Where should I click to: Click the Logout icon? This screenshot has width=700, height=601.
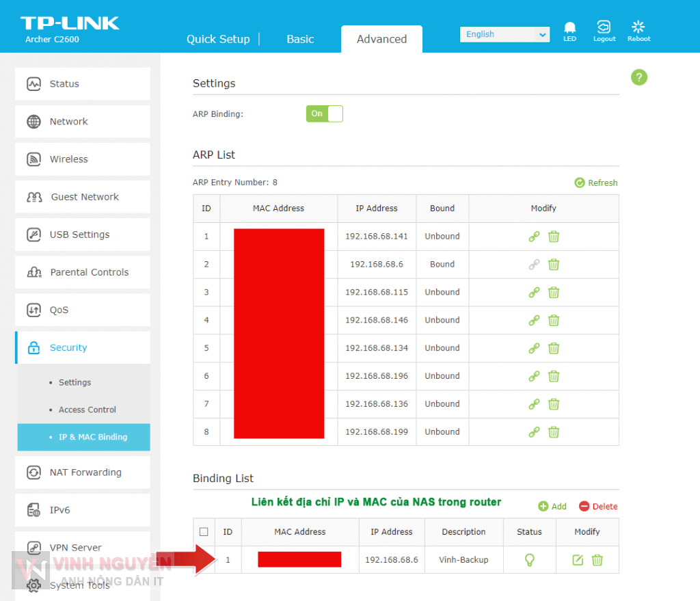604,28
